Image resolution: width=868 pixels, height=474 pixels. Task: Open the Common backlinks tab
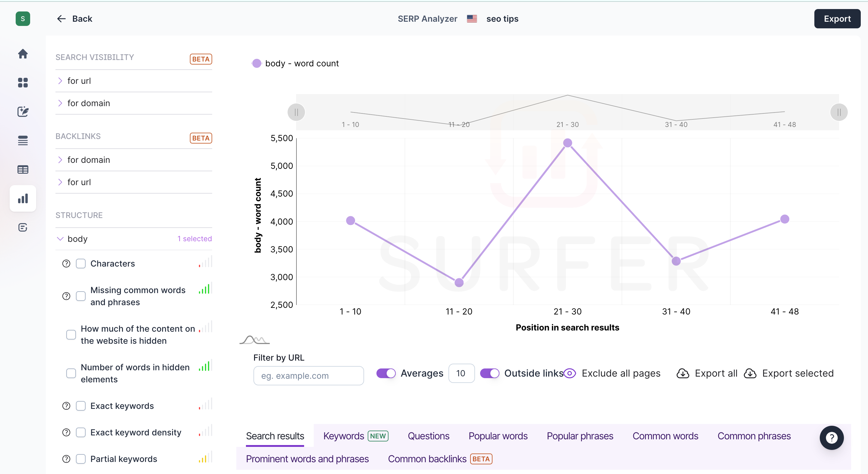pos(440,459)
